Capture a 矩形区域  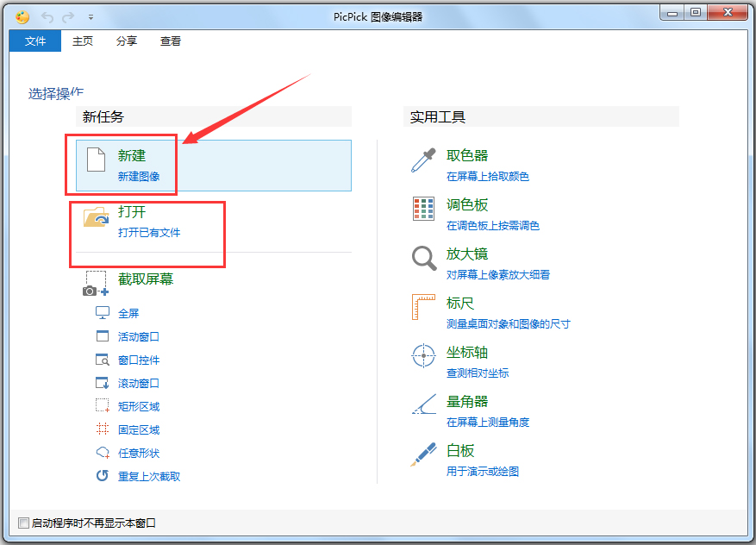(139, 406)
